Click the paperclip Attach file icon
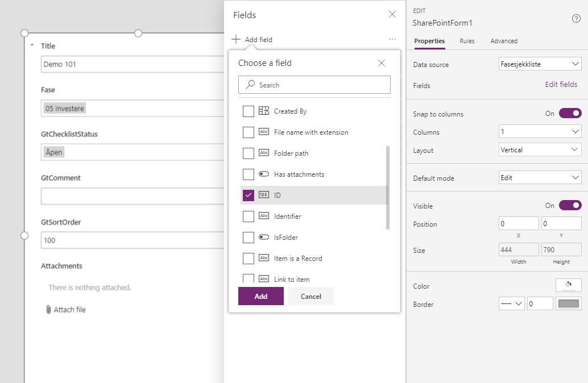Image resolution: width=588 pixels, height=383 pixels. tap(48, 310)
